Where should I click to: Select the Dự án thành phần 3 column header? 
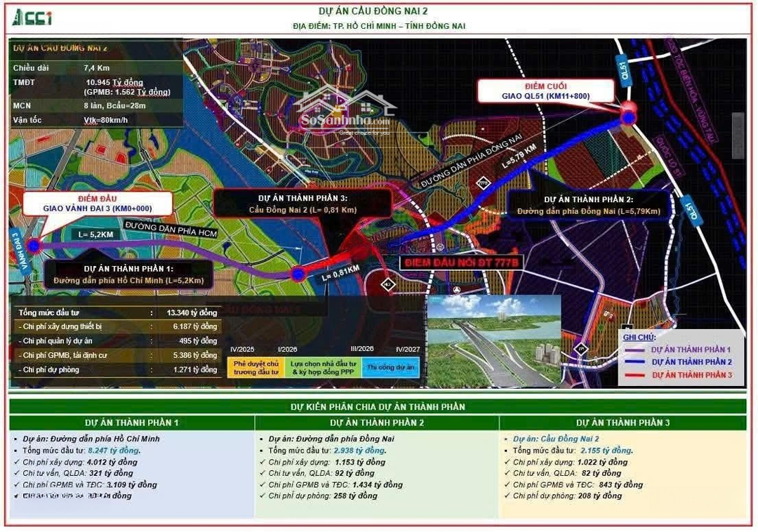(623, 423)
